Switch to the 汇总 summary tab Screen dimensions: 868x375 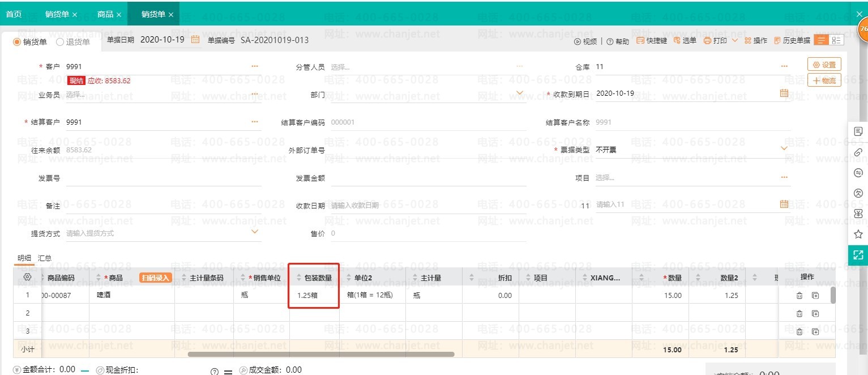(x=45, y=258)
